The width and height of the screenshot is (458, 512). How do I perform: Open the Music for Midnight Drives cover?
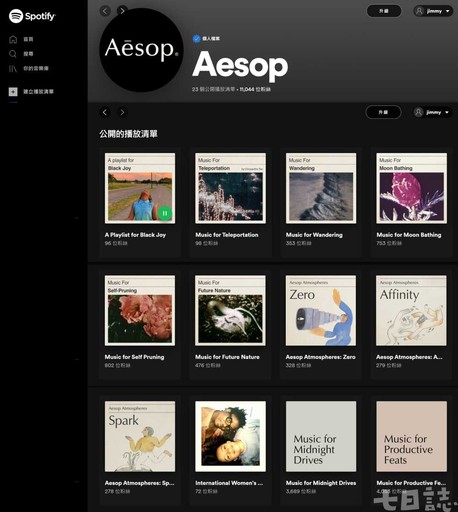[x=321, y=436]
